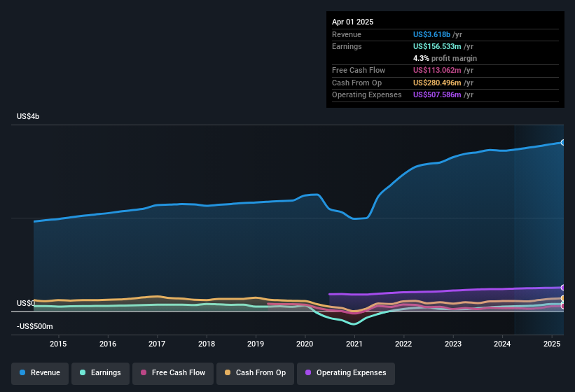Image resolution: width=575 pixels, height=392 pixels.
Task: Click the -US$500m y-axis label
Action: click(35, 326)
